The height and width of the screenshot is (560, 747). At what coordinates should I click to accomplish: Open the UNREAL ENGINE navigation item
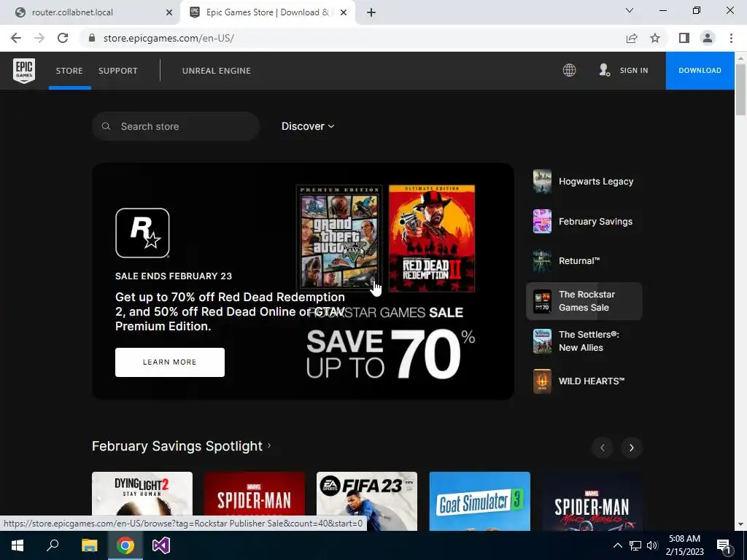pos(216,71)
